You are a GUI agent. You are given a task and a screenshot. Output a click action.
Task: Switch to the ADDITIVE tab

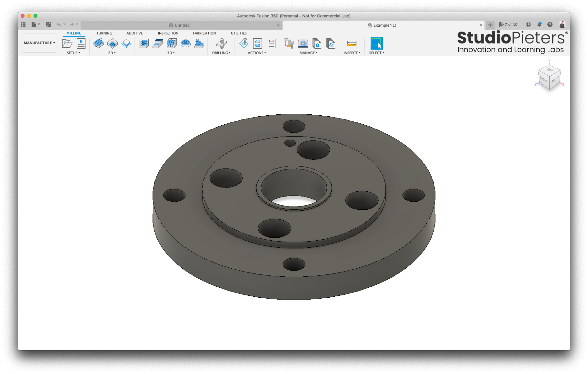(135, 33)
